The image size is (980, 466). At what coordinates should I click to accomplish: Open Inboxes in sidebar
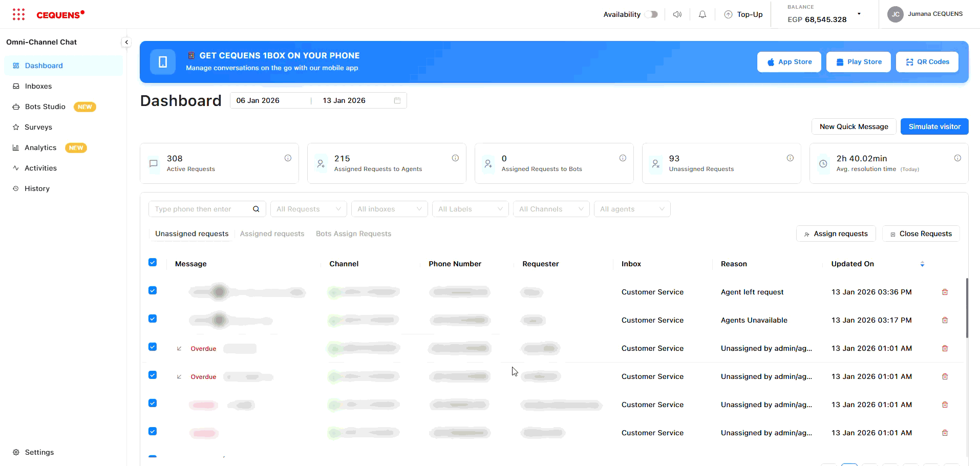tap(63, 86)
